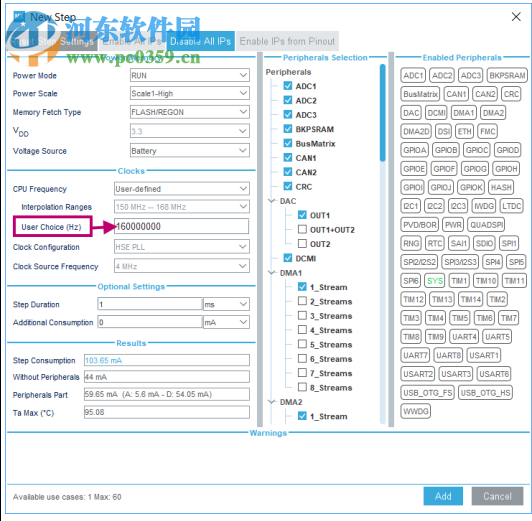Click the Disable All IPs button
Viewport: 532px width, 521px height.
tap(200, 41)
